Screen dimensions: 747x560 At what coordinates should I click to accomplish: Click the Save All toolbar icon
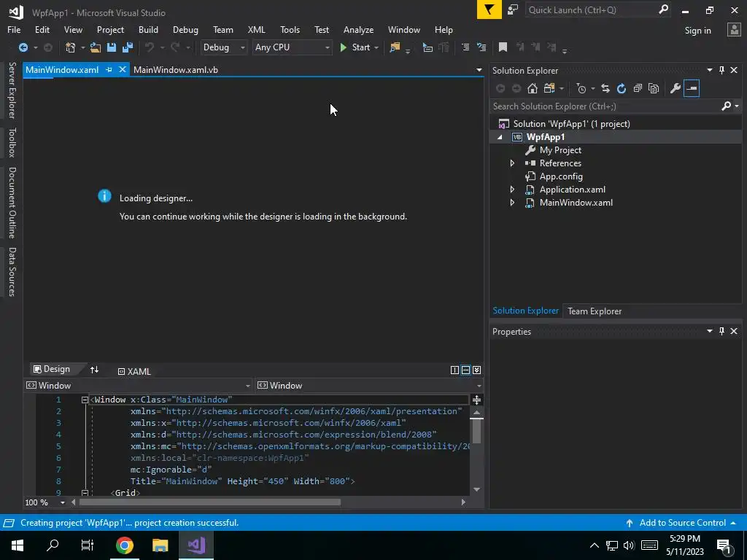pyautogui.click(x=128, y=47)
